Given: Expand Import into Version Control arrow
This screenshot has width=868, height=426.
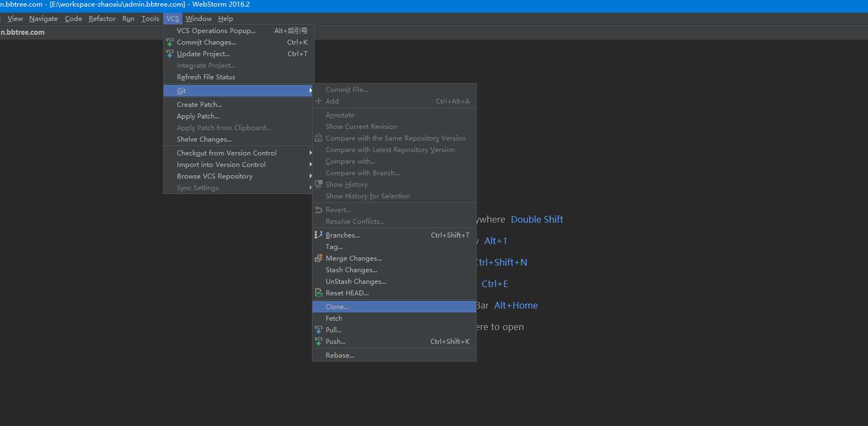Looking at the screenshot, I should click(x=311, y=164).
